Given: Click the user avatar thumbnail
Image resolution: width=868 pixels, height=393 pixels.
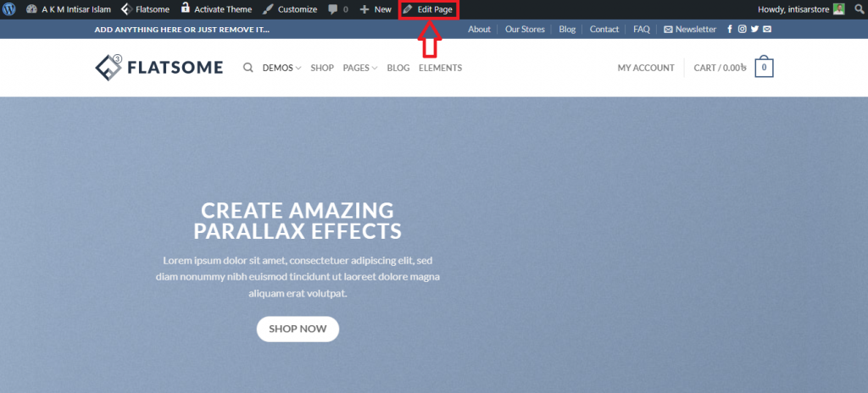Looking at the screenshot, I should (x=839, y=9).
